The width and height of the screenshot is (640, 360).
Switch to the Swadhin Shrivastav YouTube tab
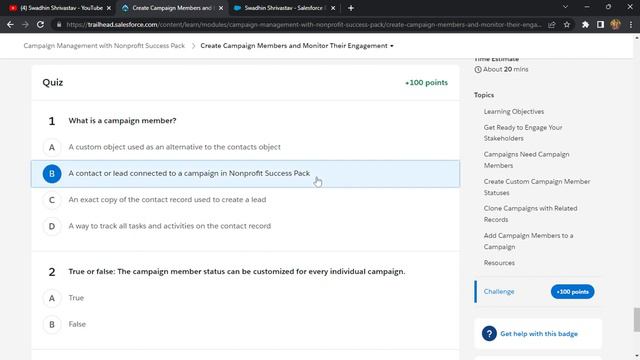(60, 8)
